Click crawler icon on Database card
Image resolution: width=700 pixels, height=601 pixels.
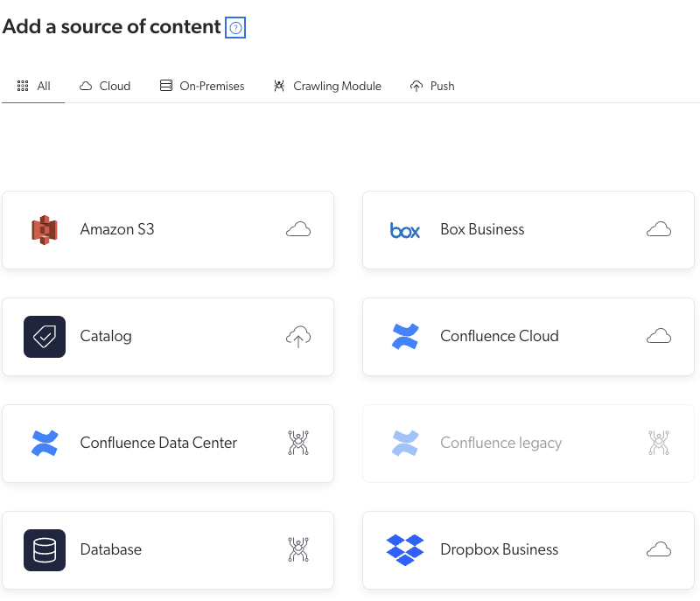tap(298, 549)
